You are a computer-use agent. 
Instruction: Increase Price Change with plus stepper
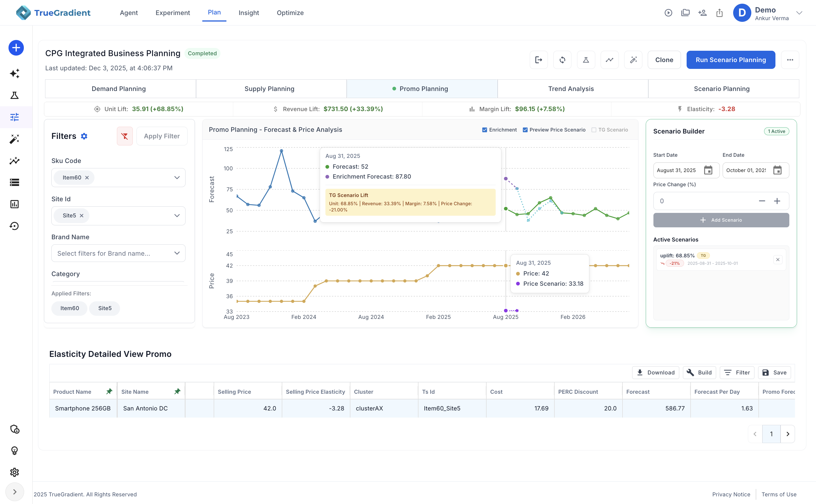[x=777, y=201]
